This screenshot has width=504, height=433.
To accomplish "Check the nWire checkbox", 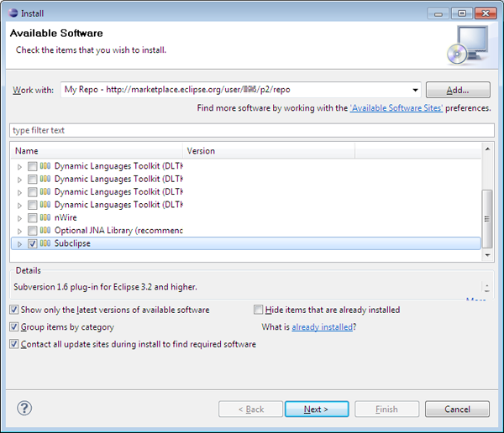I will tap(33, 217).
